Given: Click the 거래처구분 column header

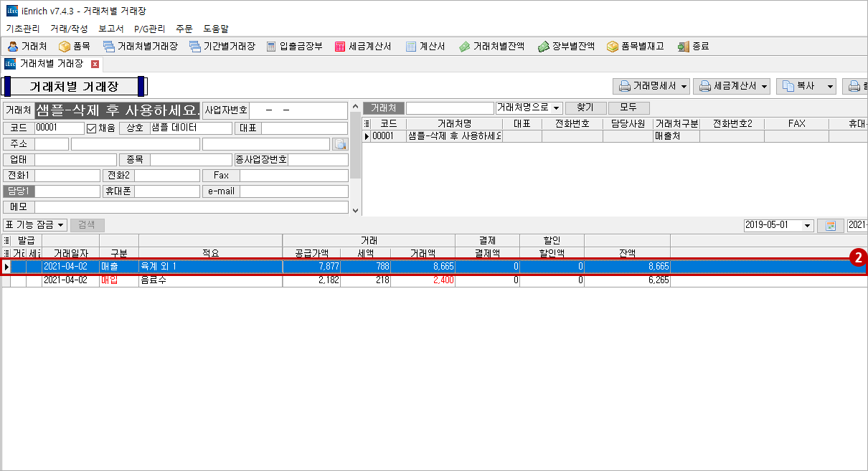Looking at the screenshot, I should click(x=676, y=123).
